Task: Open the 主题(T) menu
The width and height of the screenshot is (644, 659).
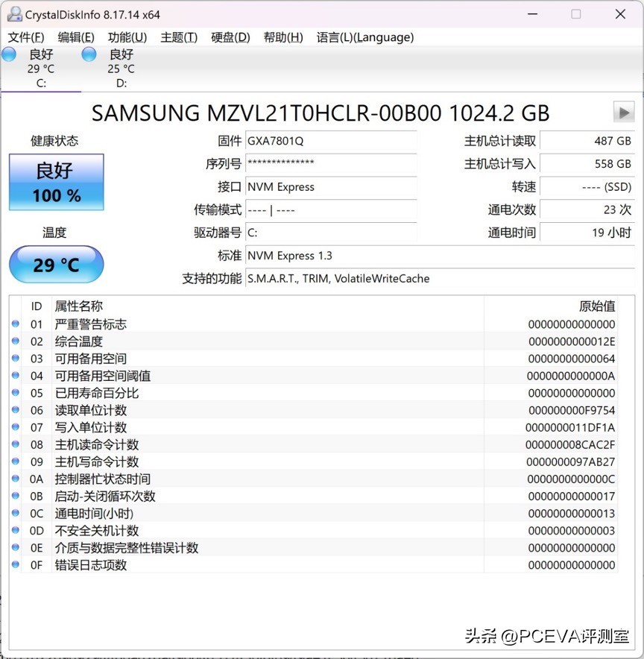Action: (178, 37)
